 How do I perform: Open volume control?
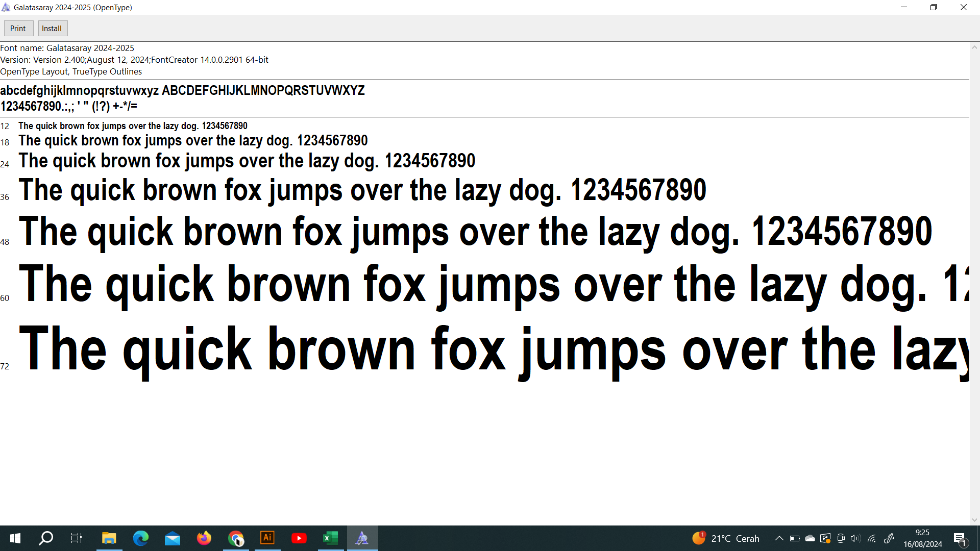pyautogui.click(x=856, y=538)
